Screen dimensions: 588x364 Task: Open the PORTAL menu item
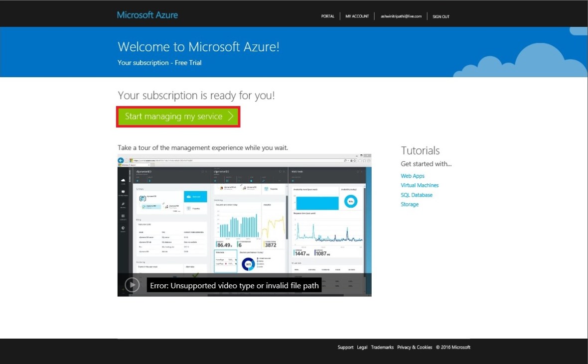[327, 16]
